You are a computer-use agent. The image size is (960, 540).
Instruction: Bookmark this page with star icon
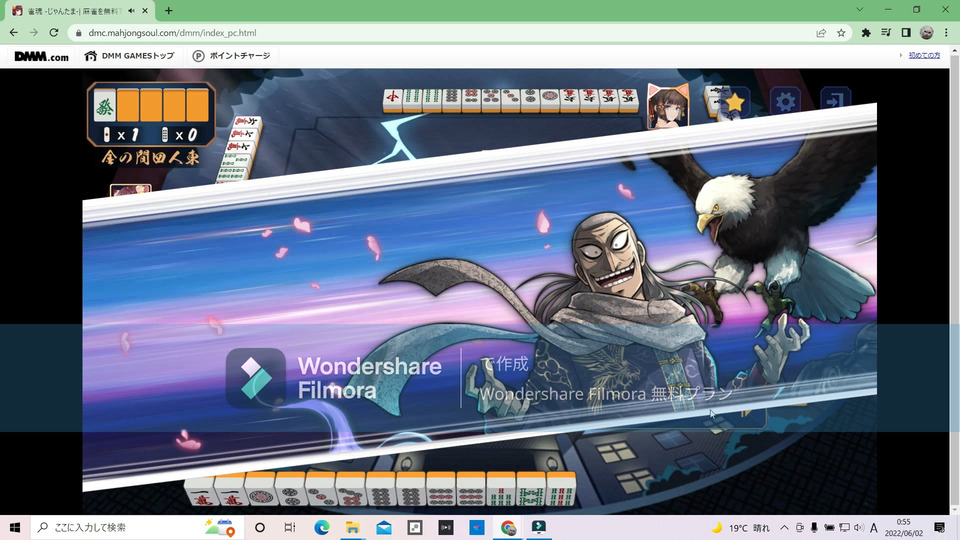coord(841,33)
